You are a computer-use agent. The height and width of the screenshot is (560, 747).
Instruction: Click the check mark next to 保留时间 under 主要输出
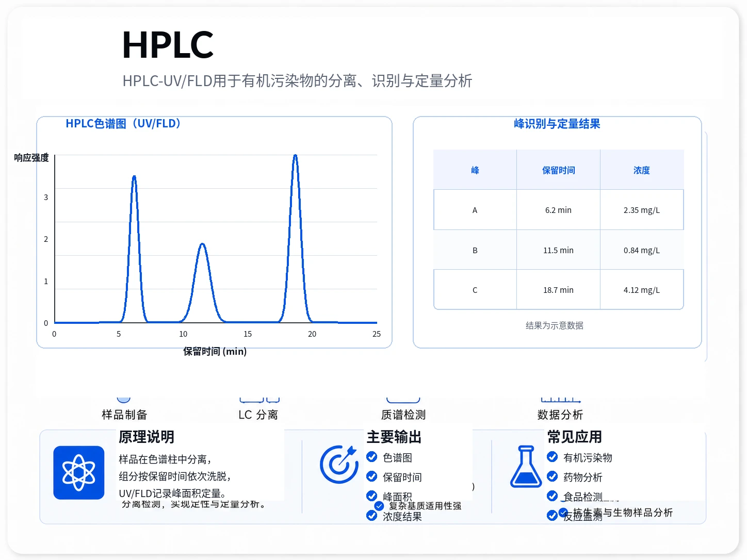pyautogui.click(x=371, y=476)
